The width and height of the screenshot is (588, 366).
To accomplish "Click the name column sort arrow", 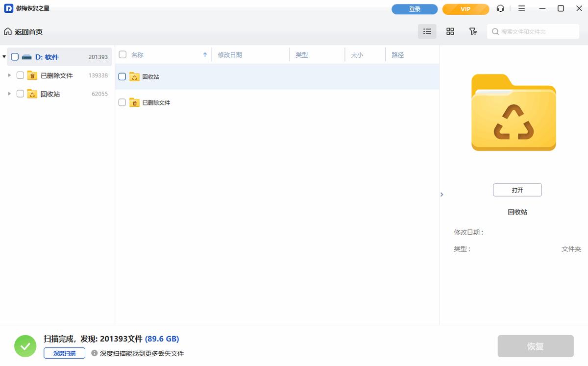I will click(x=205, y=55).
